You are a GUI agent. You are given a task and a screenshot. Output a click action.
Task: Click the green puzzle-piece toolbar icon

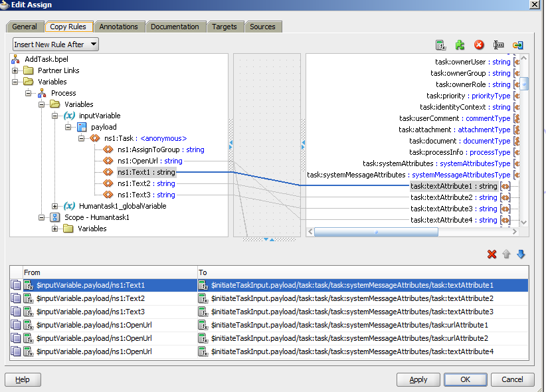click(x=460, y=45)
